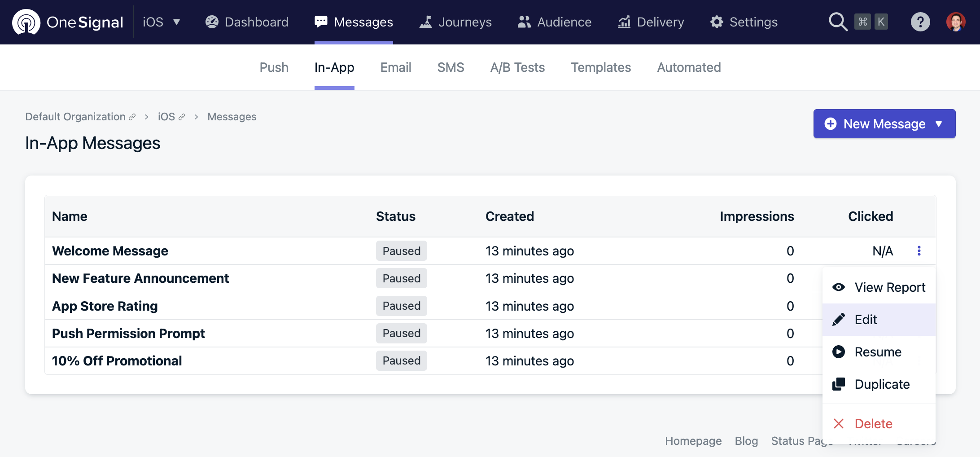Open the New Message dropdown button
The width and height of the screenshot is (980, 457).
pyautogui.click(x=884, y=124)
